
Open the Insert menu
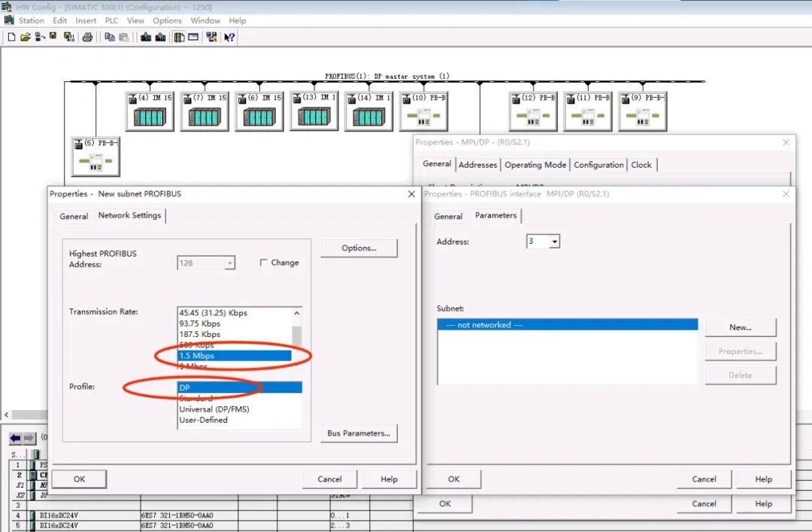coord(86,21)
